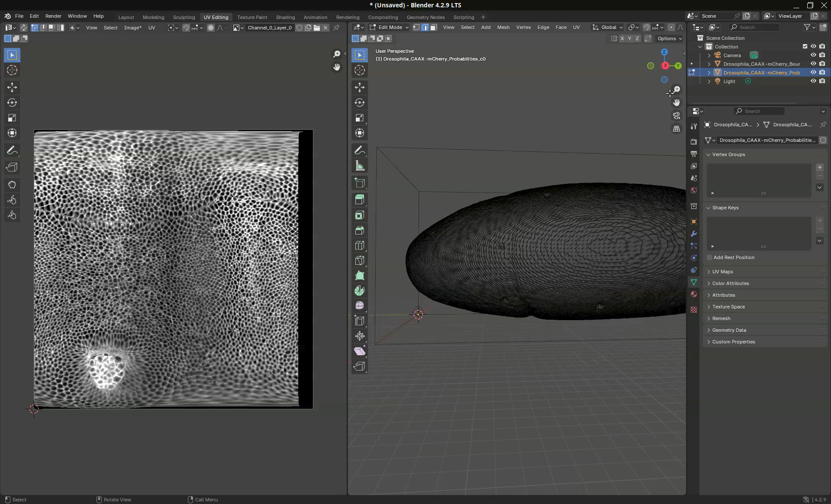831x504 pixels.
Task: Expand the Color Attributes panel
Action: [730, 283]
